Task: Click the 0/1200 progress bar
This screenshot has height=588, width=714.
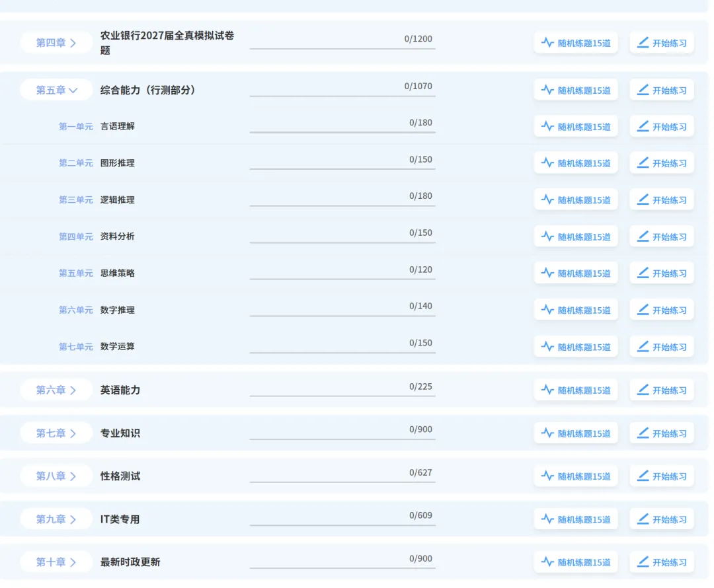Action: click(342, 48)
